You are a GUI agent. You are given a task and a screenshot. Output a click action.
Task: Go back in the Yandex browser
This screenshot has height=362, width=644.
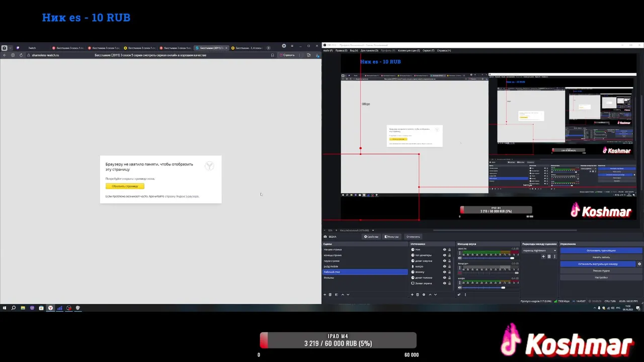(4, 55)
